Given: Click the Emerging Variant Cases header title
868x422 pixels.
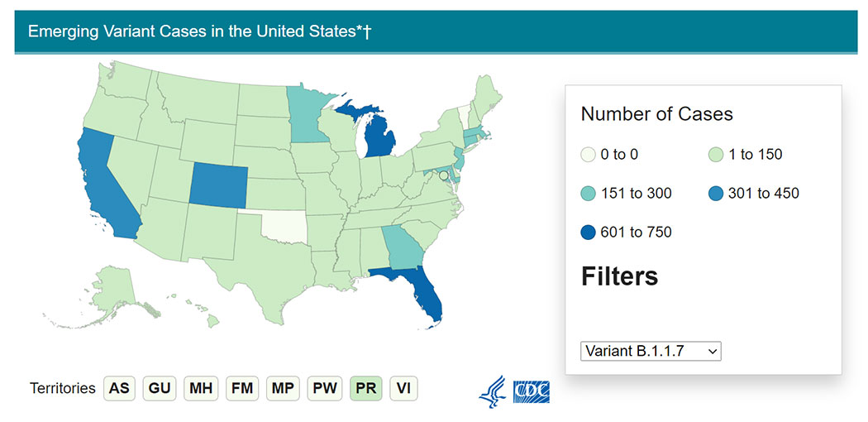Looking at the screenshot, I should coord(199,31).
